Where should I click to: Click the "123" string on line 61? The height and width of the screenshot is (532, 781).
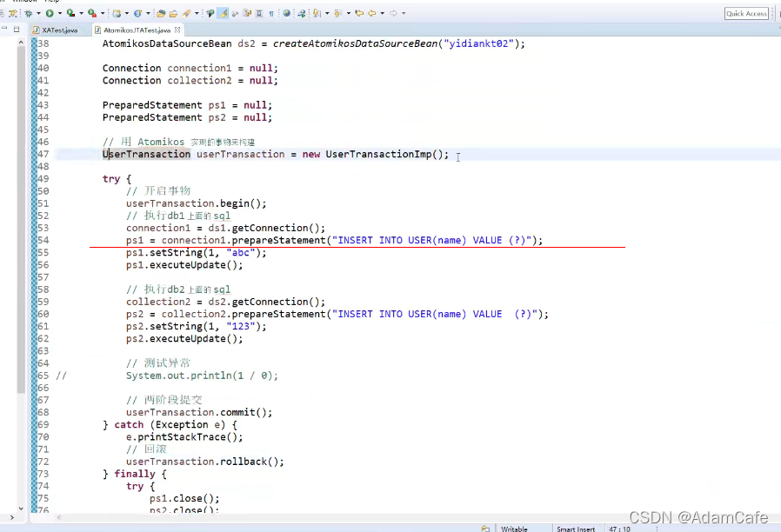(241, 327)
